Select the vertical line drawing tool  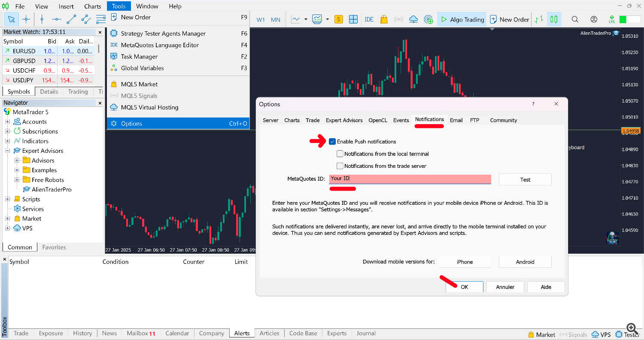pos(42,19)
